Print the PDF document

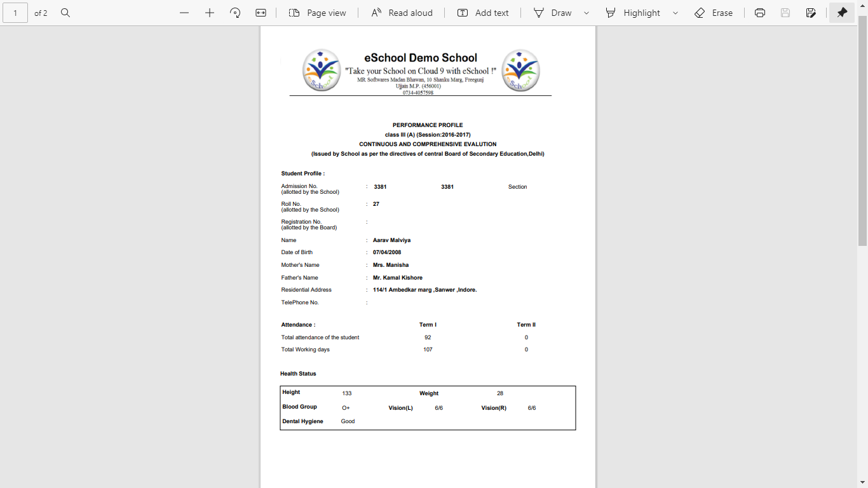pyautogui.click(x=760, y=13)
